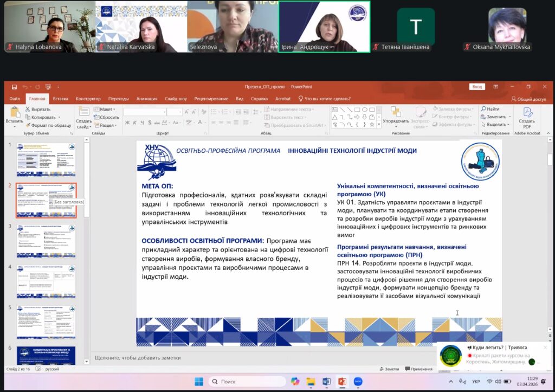Open the Select (Выделить) dropdown
The height and width of the screenshot is (392, 555).
(x=496, y=124)
